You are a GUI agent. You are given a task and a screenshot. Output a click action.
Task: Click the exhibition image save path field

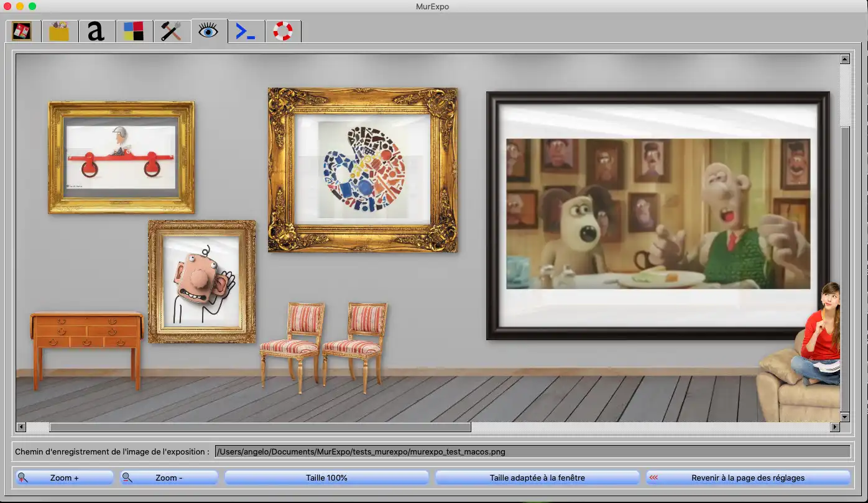[x=532, y=451]
